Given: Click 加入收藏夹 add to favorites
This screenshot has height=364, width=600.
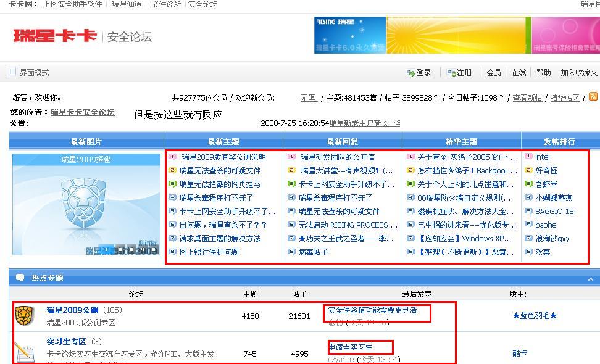Looking at the screenshot, I should coord(579,73).
